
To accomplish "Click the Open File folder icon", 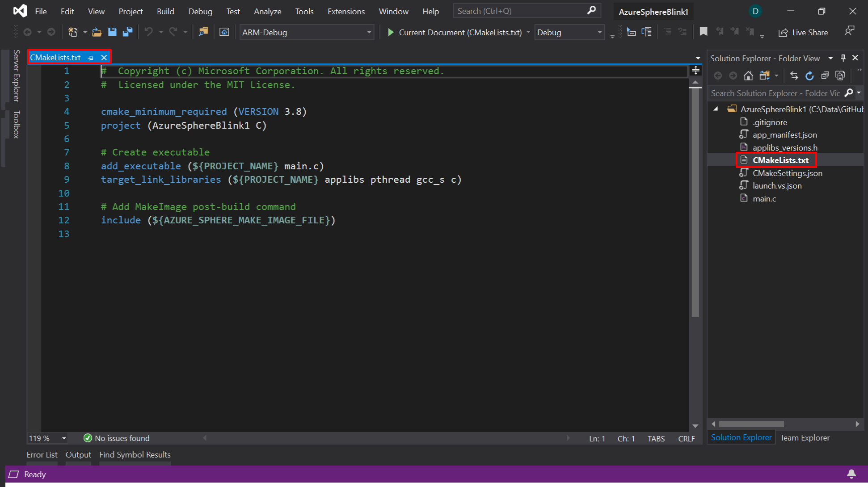I will pos(97,32).
